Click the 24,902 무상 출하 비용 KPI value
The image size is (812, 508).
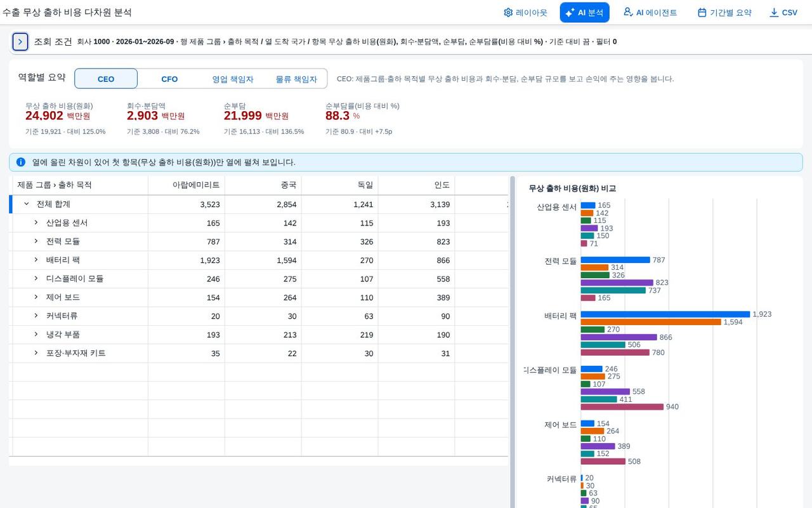[x=44, y=116]
